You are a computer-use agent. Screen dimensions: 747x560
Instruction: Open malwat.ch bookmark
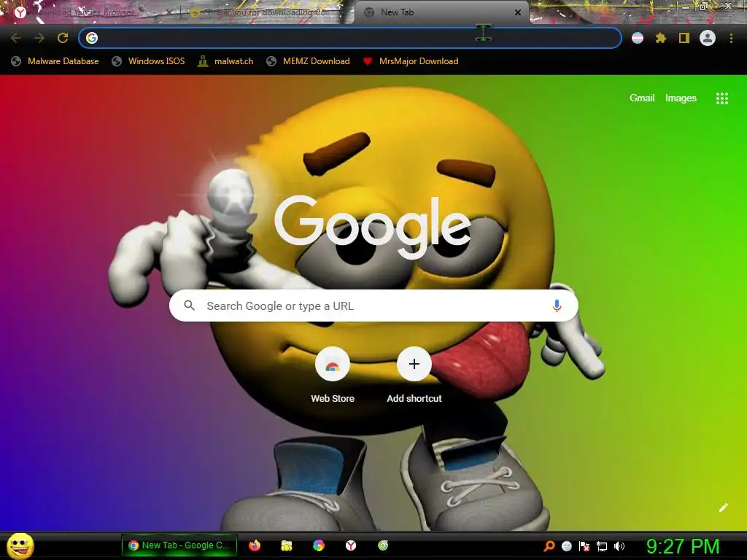coord(225,61)
